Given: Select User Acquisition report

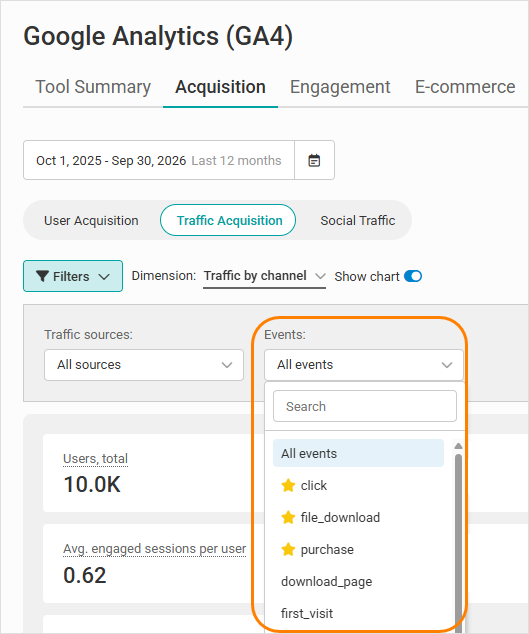Looking at the screenshot, I should [x=91, y=220].
